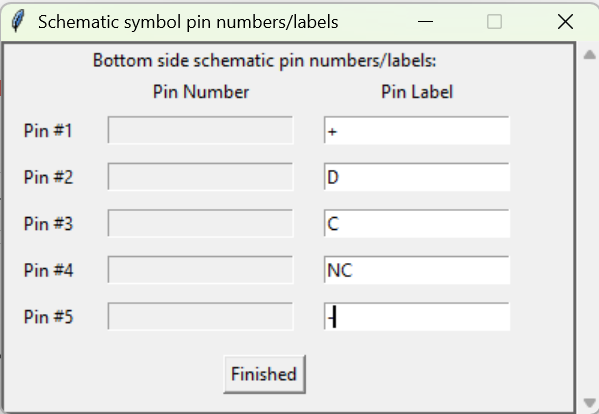Focus the Pin #4 number field
Screen dimensions: 599x414
pos(201,270)
